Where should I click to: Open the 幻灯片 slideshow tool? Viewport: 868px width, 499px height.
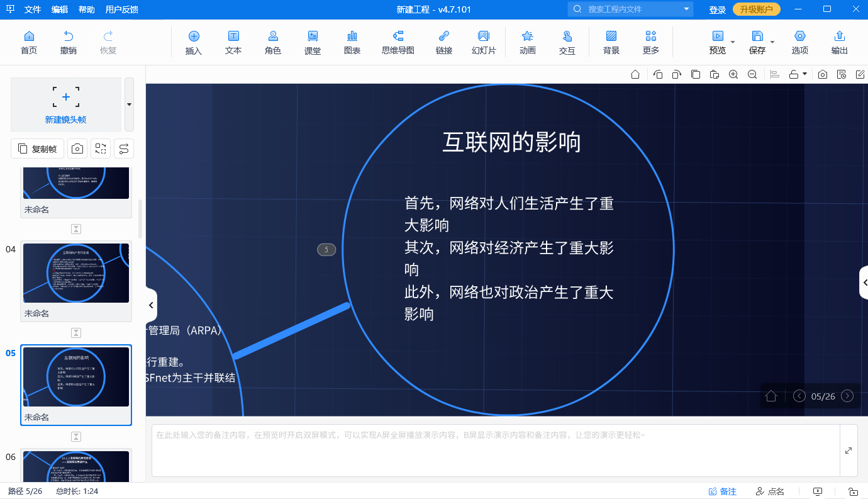tap(484, 43)
